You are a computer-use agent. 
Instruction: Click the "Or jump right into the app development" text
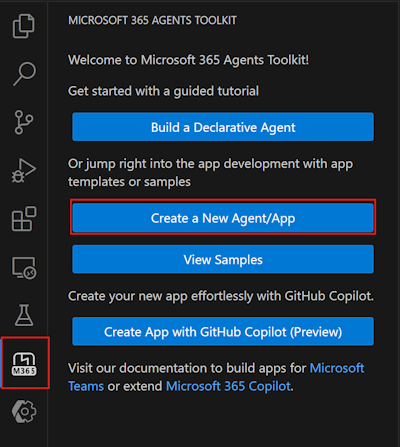point(210,173)
